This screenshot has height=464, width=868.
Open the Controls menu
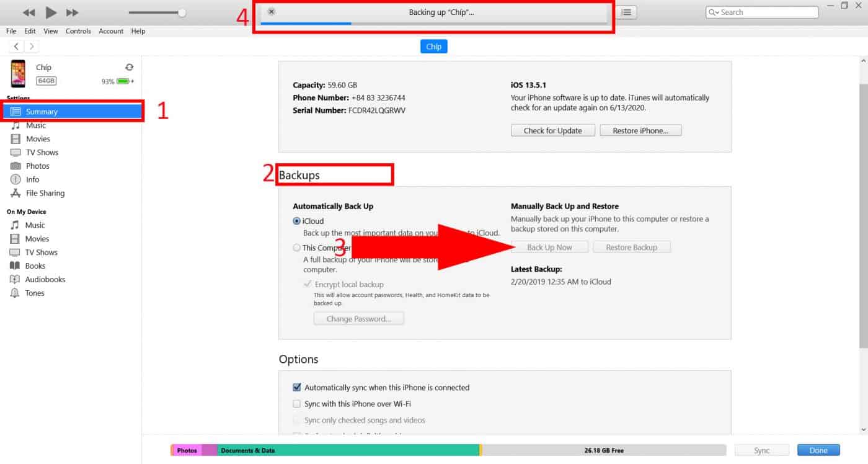tap(78, 31)
